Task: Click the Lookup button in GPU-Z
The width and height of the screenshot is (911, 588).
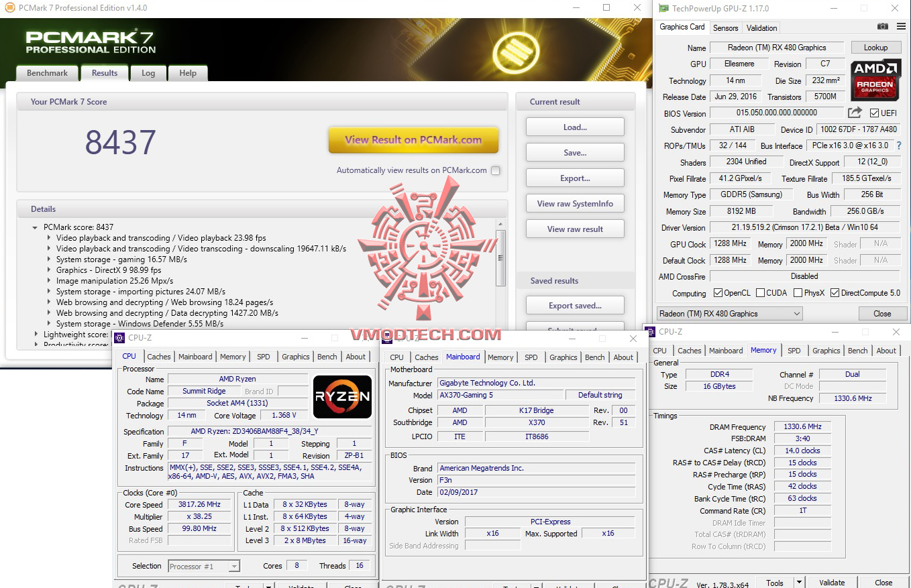Action: (876, 47)
